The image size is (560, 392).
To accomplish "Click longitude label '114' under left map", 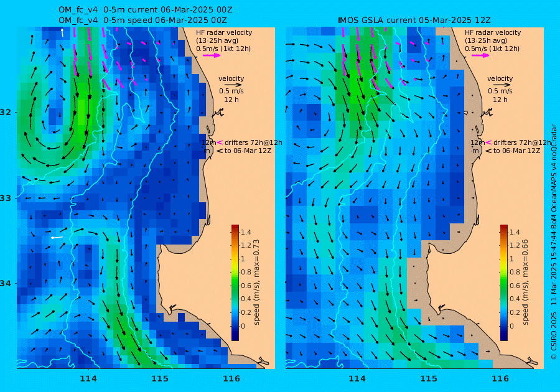I will point(88,378).
